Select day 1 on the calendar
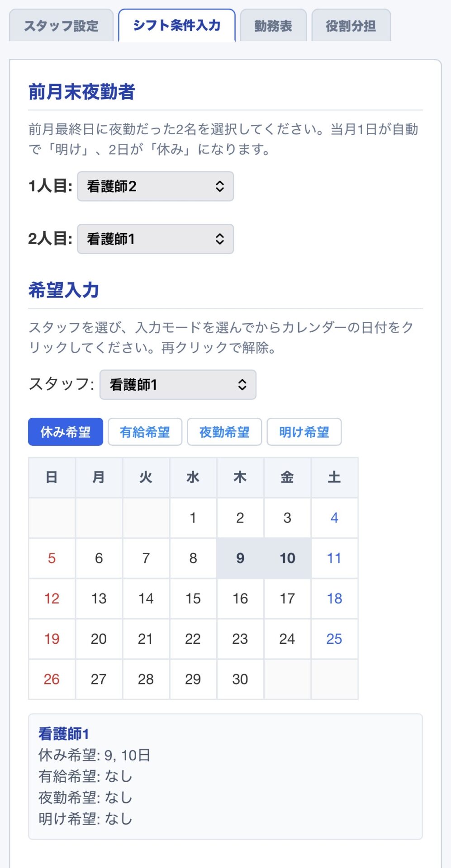 tap(193, 518)
